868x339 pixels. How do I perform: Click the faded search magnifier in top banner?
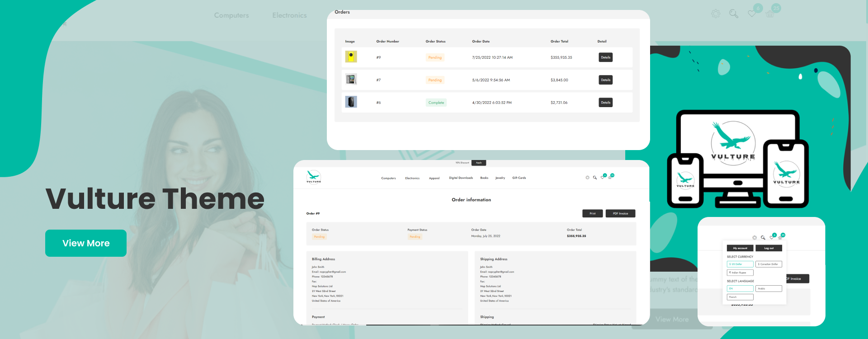pyautogui.click(x=734, y=14)
